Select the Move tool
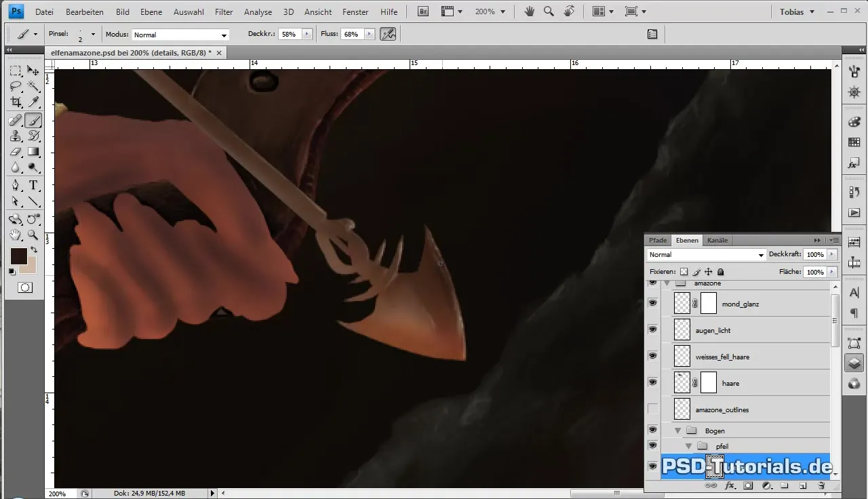The image size is (868, 499). 33,71
